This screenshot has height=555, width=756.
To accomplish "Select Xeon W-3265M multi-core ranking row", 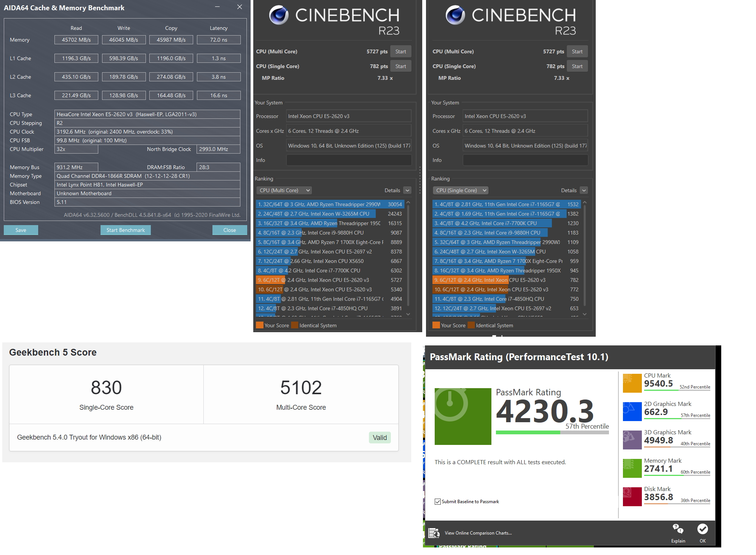I will [x=330, y=214].
